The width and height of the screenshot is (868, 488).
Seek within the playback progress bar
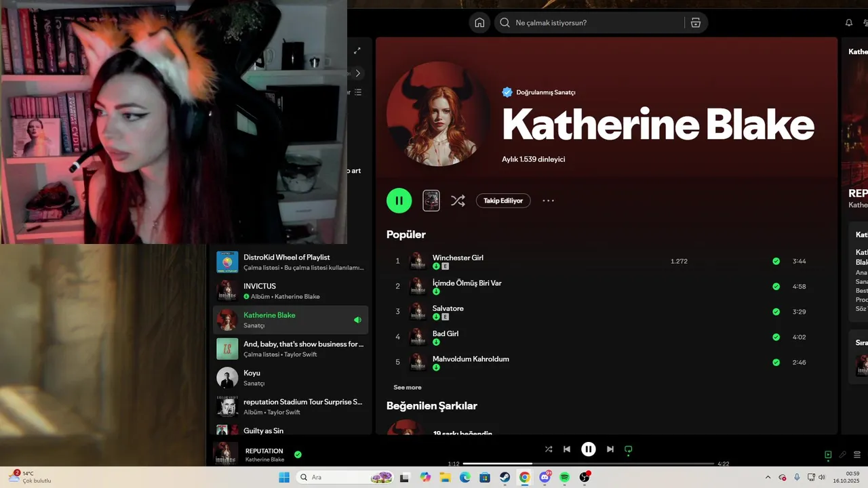(589, 464)
